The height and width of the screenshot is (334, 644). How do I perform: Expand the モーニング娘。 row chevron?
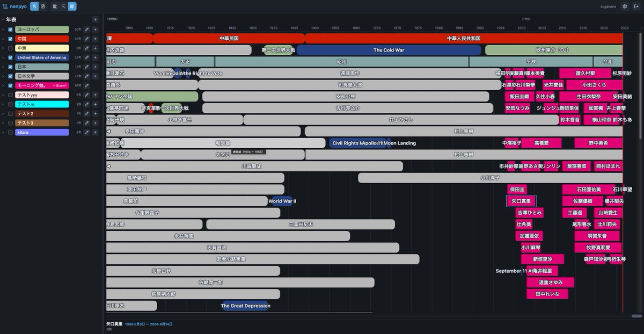(3, 85)
